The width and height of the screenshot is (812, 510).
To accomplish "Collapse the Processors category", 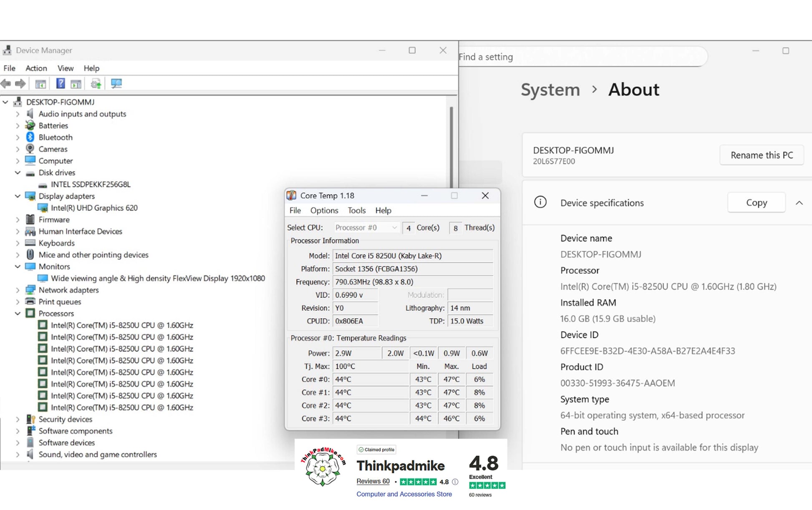I will tap(18, 313).
